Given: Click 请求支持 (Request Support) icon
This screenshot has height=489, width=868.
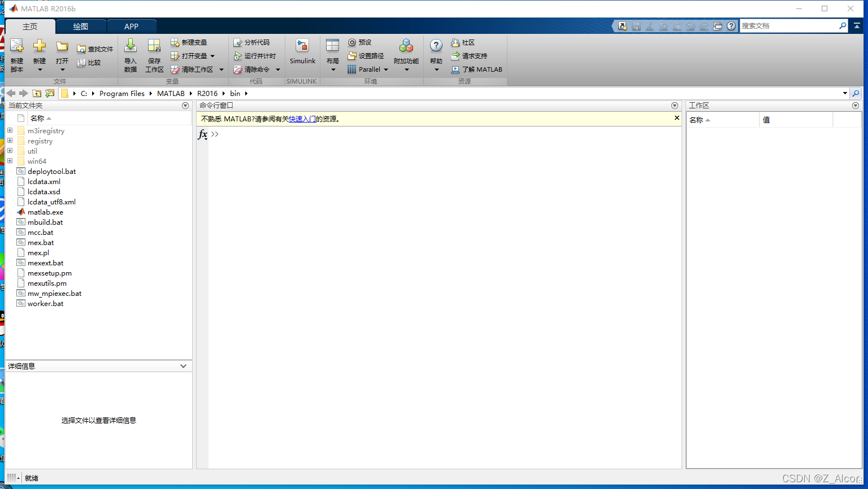Looking at the screenshot, I should coord(455,56).
